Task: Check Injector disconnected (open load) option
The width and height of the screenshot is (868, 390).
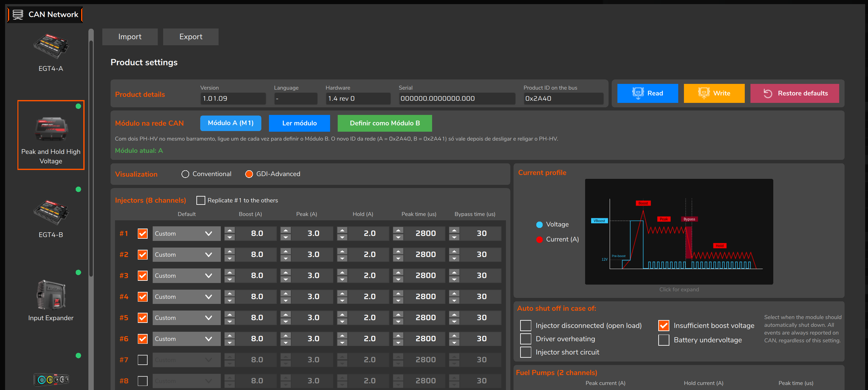Action: pos(525,325)
